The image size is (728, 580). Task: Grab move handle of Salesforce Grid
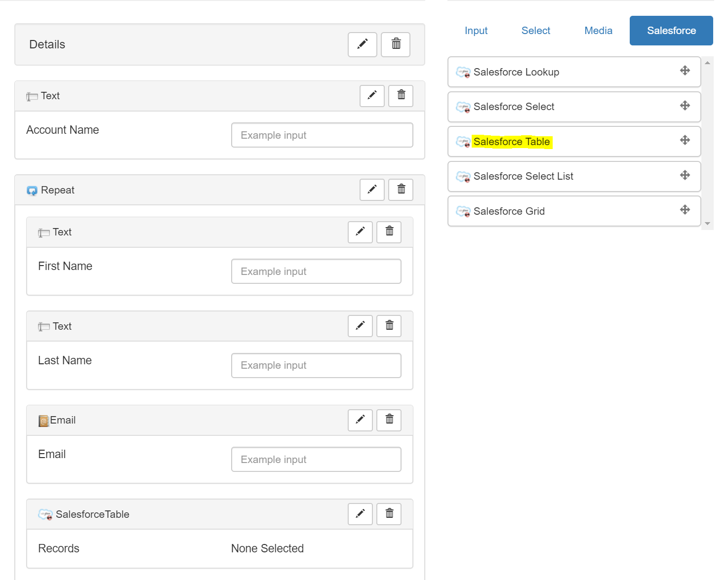coord(685,210)
